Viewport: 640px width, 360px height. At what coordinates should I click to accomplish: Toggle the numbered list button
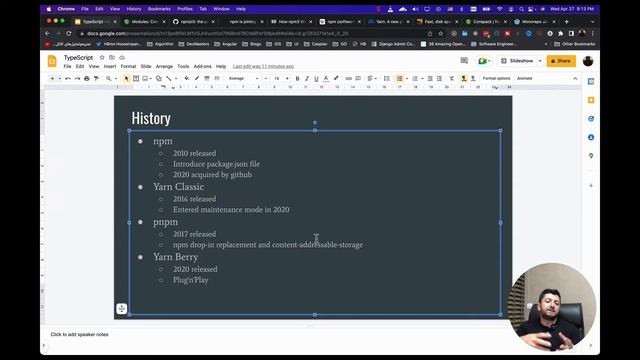pyautogui.click(x=415, y=78)
